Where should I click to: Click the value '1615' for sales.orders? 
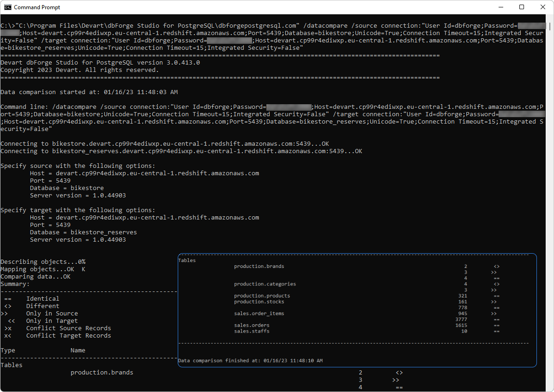[461, 326]
